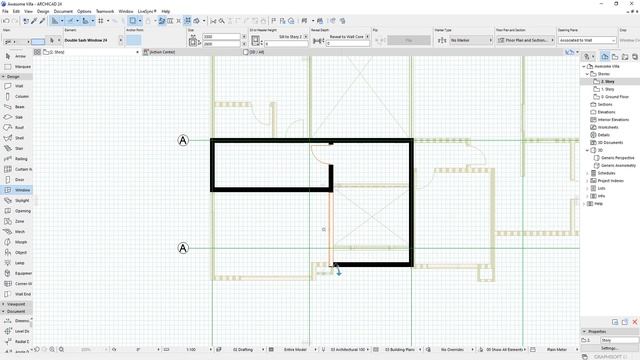Toggle the guide lines button
Viewport: 640px width, 360px height.
coord(55,21)
